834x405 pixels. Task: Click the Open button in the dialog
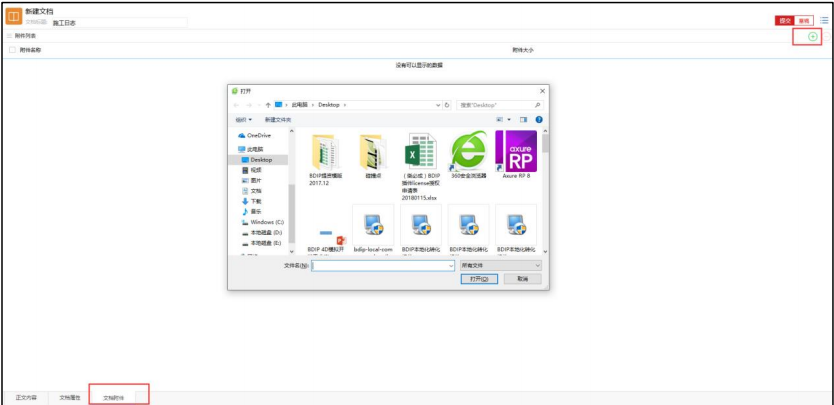click(479, 279)
